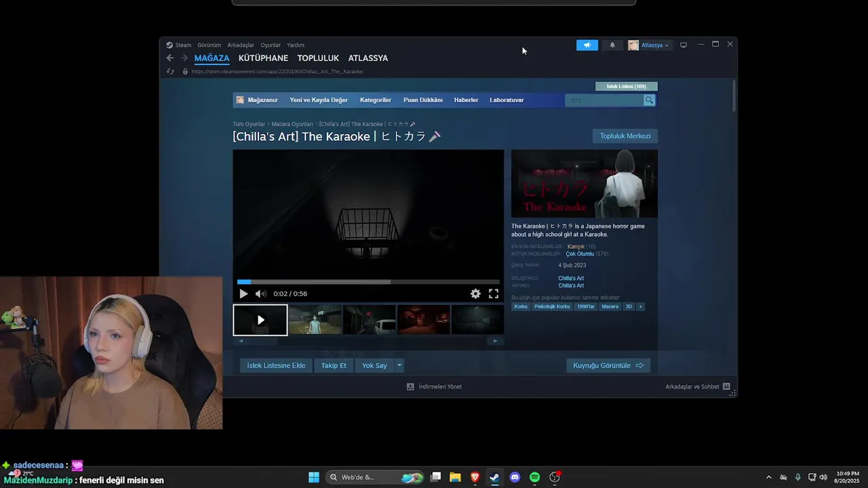Switch to Big Picture mode monitor icon
The image size is (868, 488).
(684, 45)
